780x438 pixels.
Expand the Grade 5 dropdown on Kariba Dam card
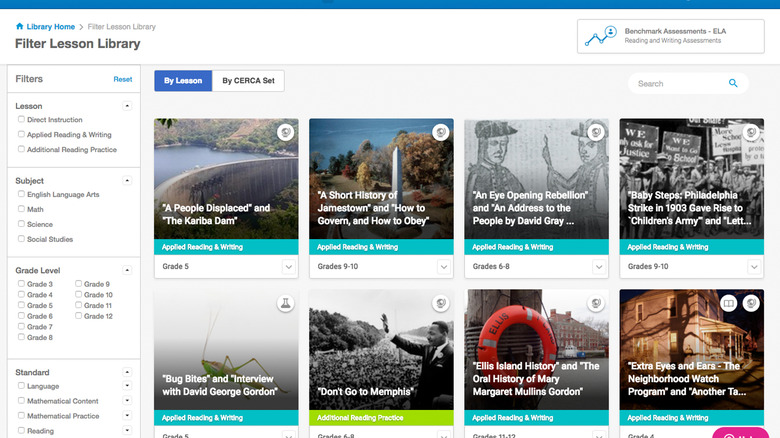tap(289, 267)
